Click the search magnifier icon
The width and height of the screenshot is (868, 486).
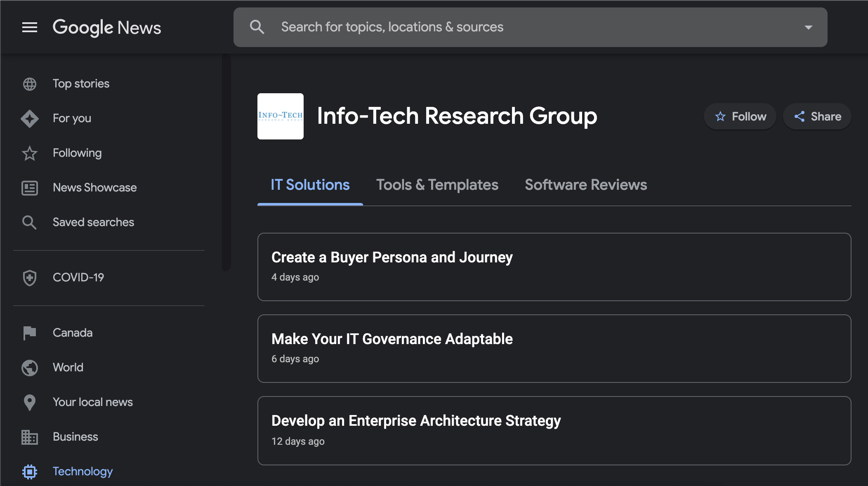[257, 27]
